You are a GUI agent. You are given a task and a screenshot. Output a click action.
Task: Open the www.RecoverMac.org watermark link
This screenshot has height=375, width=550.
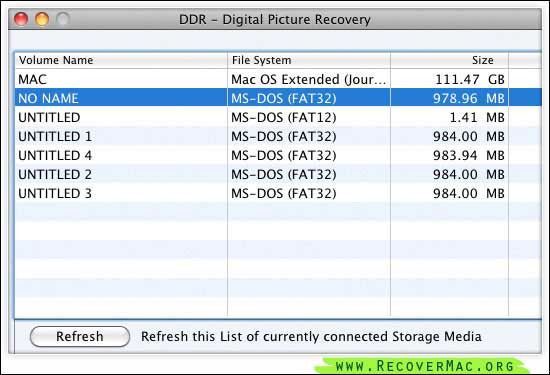(x=424, y=366)
